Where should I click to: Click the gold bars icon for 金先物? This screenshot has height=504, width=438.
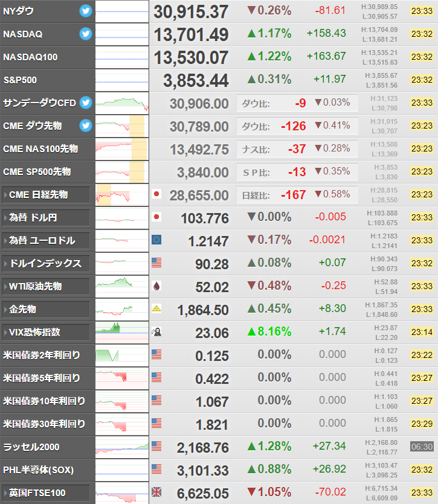(x=156, y=308)
